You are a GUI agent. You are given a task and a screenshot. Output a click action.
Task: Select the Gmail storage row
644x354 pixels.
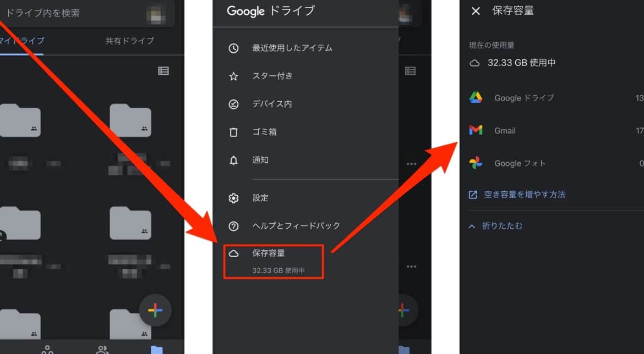pyautogui.click(x=505, y=131)
